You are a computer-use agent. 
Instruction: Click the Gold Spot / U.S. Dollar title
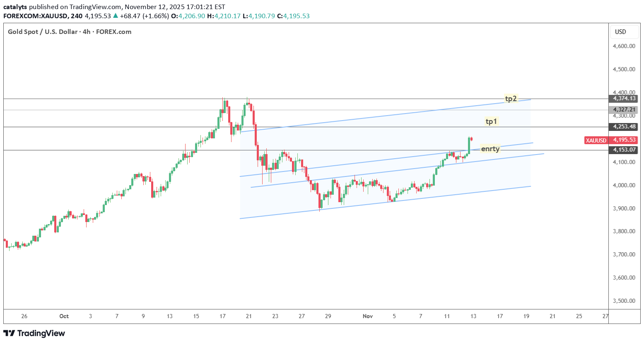pyautogui.click(x=42, y=32)
